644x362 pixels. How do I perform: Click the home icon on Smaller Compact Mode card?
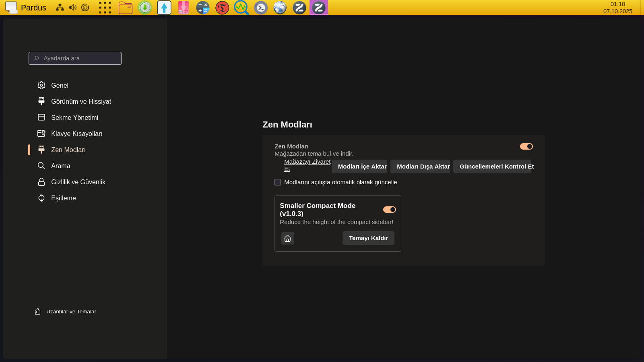pos(287,238)
